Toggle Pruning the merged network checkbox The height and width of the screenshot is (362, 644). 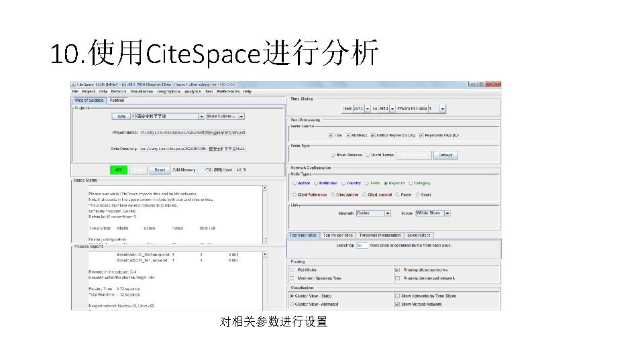tap(397, 278)
